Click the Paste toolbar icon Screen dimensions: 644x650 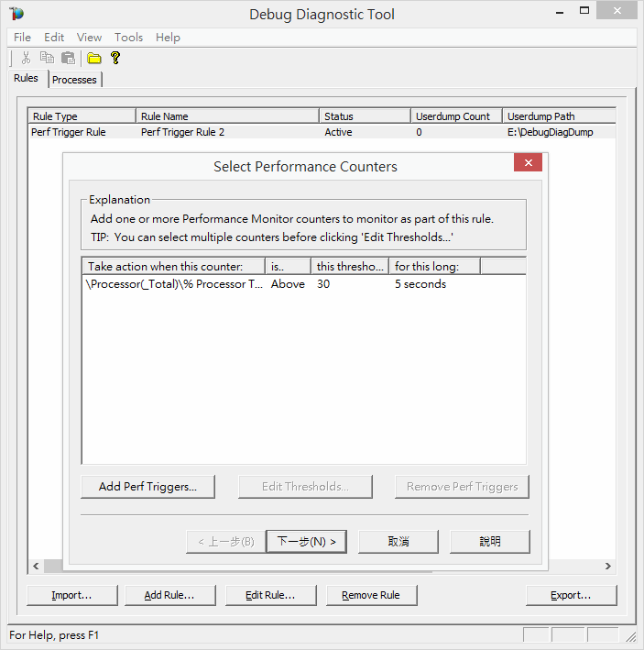(x=68, y=59)
